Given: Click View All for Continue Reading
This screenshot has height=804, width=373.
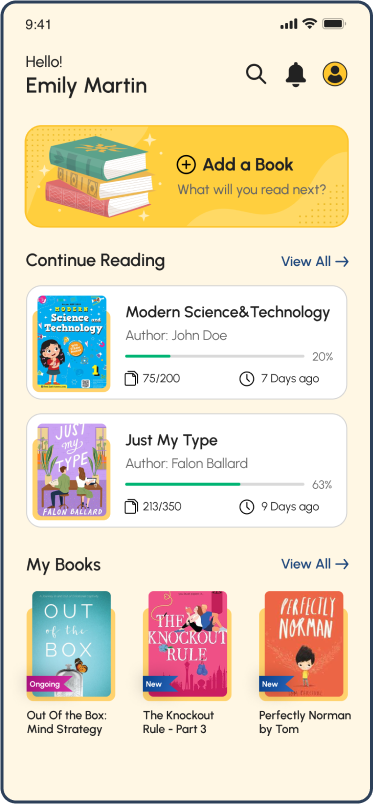Looking at the screenshot, I should tap(315, 262).
